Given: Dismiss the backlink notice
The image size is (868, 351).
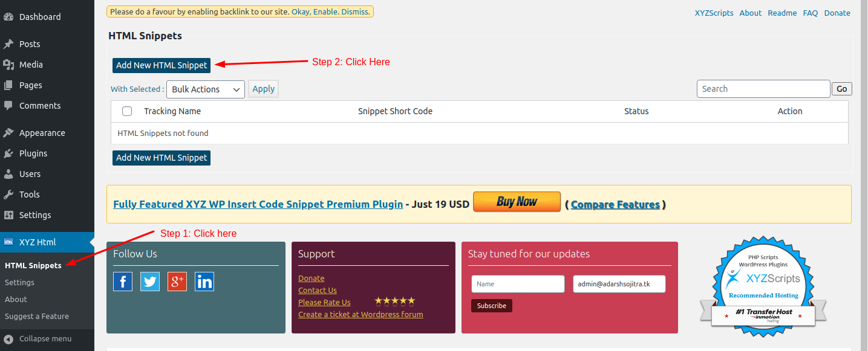Looking at the screenshot, I should (354, 11).
